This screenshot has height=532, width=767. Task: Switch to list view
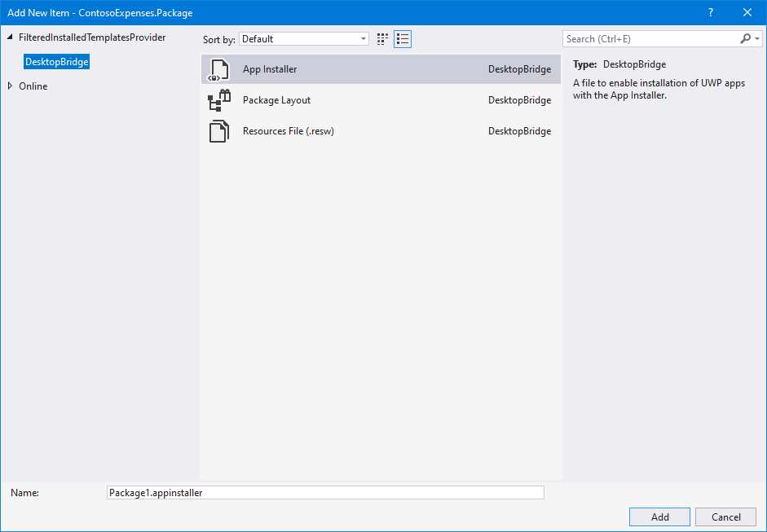point(402,38)
